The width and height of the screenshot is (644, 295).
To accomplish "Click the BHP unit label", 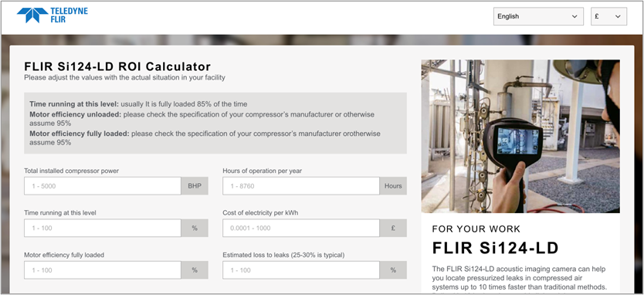I will 195,186.
